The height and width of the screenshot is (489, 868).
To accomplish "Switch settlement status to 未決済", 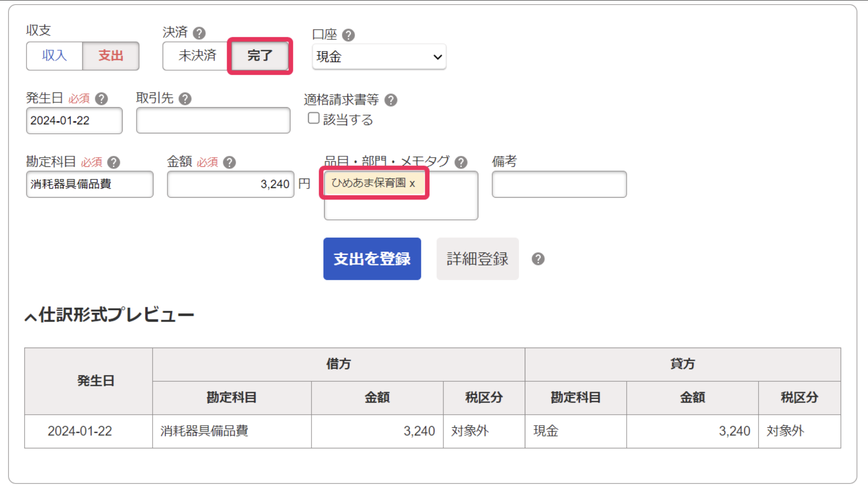I will coord(197,56).
